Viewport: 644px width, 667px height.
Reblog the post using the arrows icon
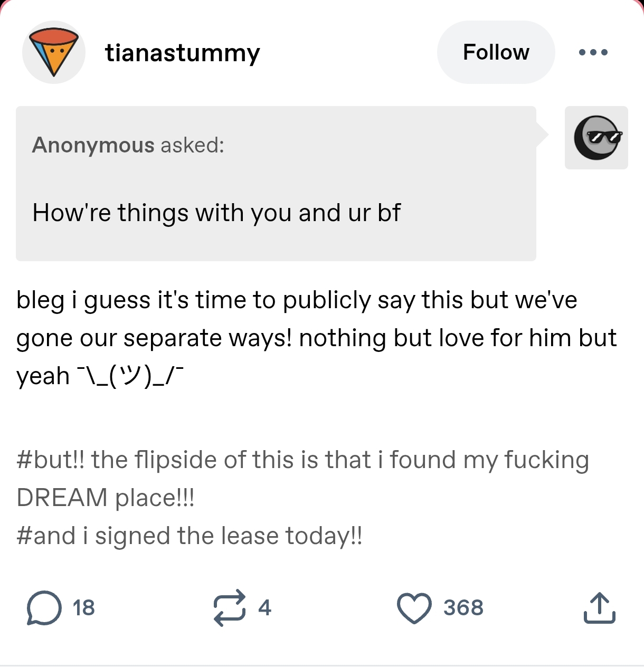[x=230, y=608]
